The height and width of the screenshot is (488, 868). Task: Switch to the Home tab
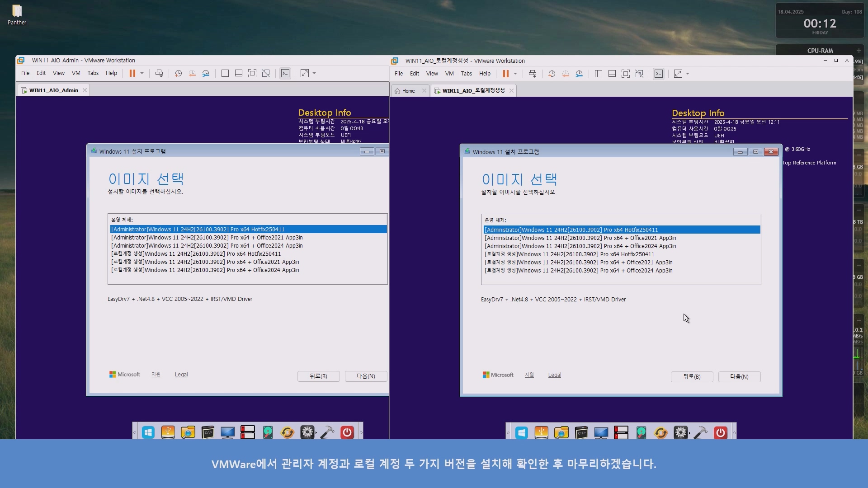(x=408, y=91)
